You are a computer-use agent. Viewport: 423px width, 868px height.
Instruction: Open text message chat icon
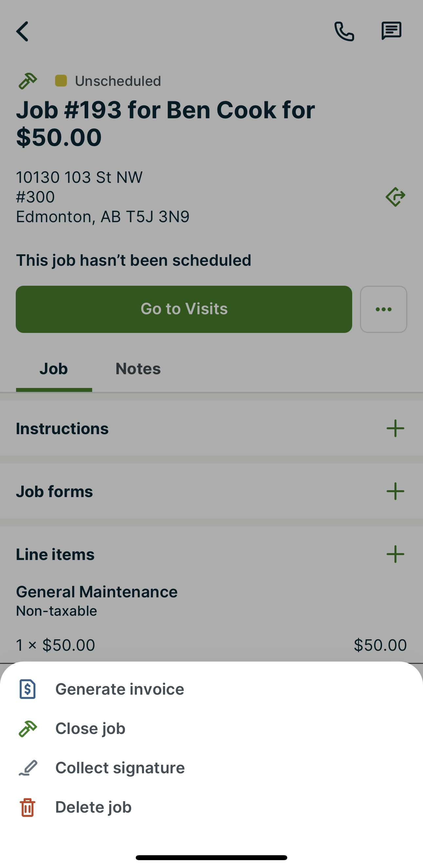click(391, 31)
